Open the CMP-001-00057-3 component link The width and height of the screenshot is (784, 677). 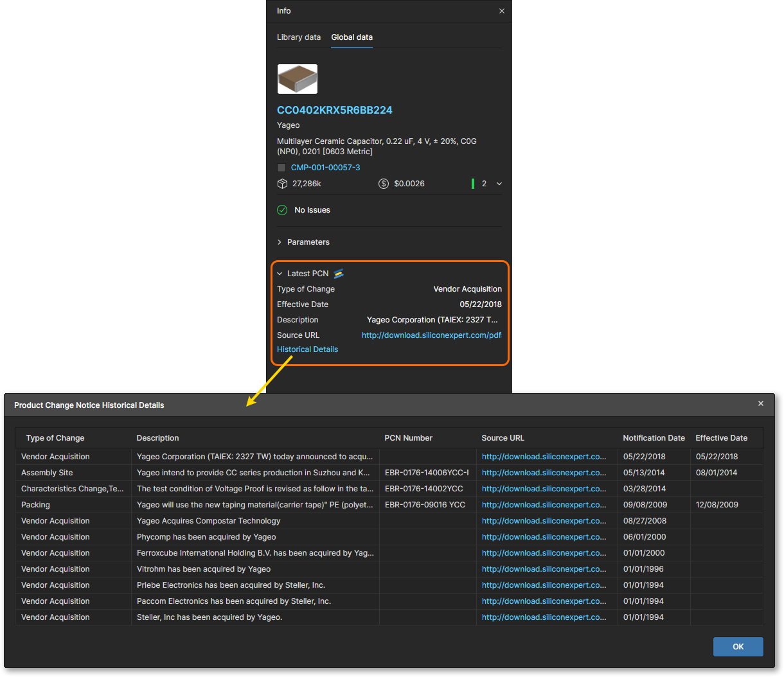click(x=325, y=168)
